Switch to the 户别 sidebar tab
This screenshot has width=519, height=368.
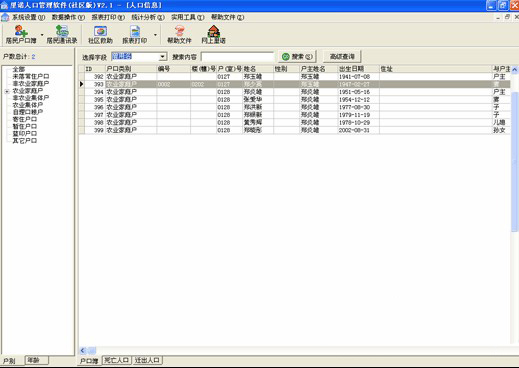pyautogui.click(x=9, y=361)
